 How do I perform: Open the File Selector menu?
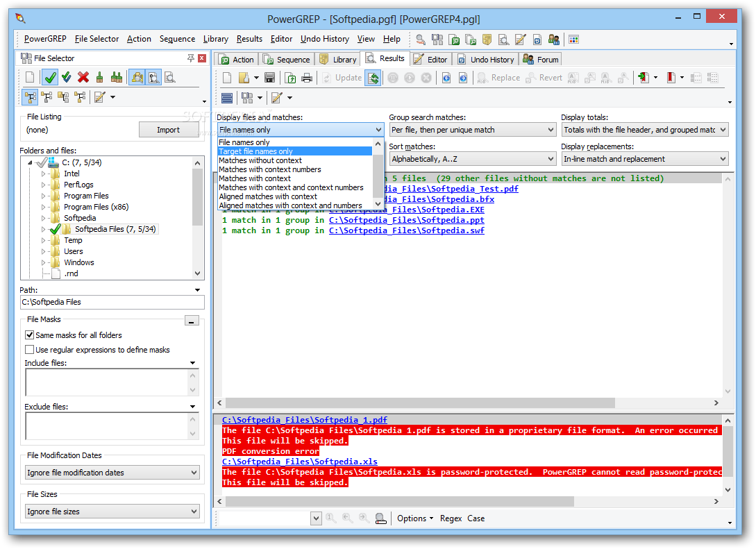[96, 39]
